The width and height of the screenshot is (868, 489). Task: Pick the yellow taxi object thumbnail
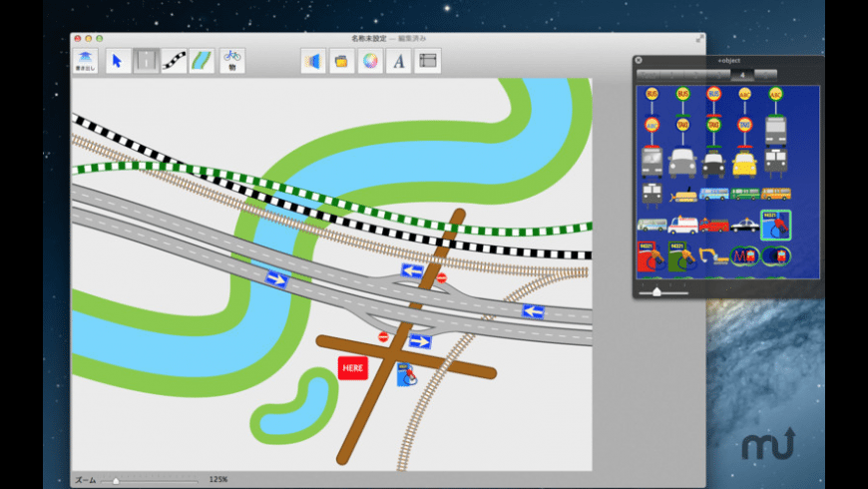click(x=744, y=162)
